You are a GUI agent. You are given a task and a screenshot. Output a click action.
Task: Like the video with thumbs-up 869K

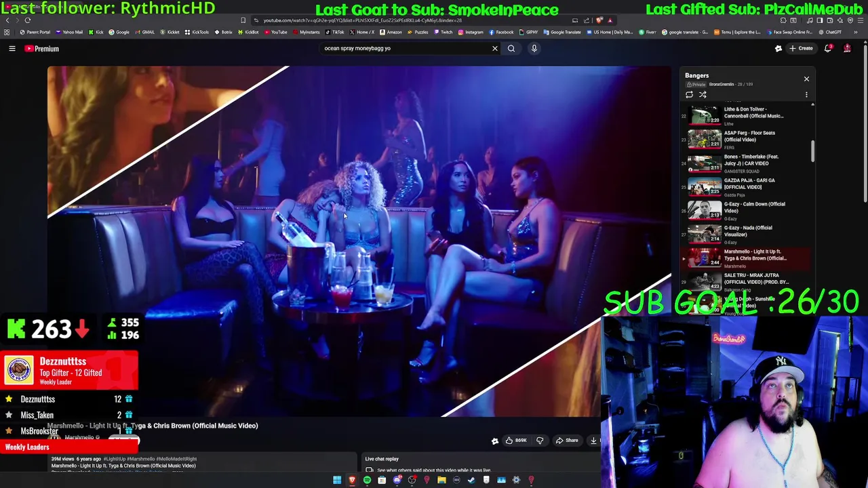point(515,441)
